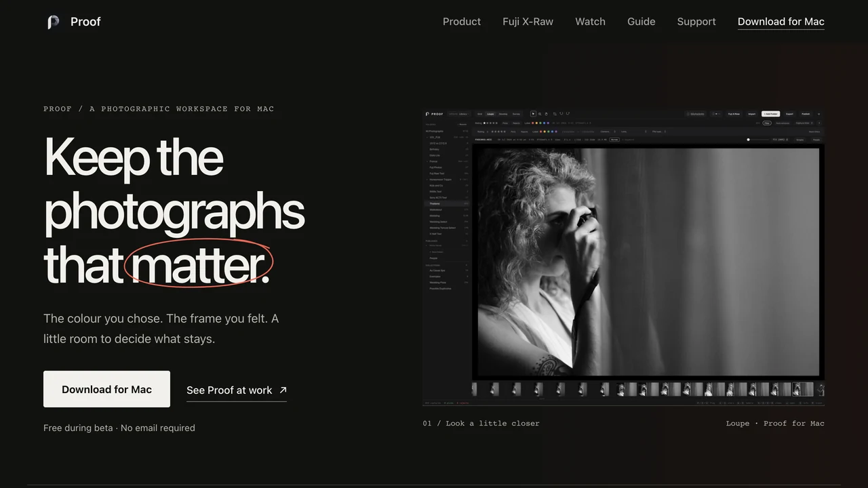Viewport: 868px width, 488px height.
Task: Click the large white Download for Mac button
Action: 106,389
